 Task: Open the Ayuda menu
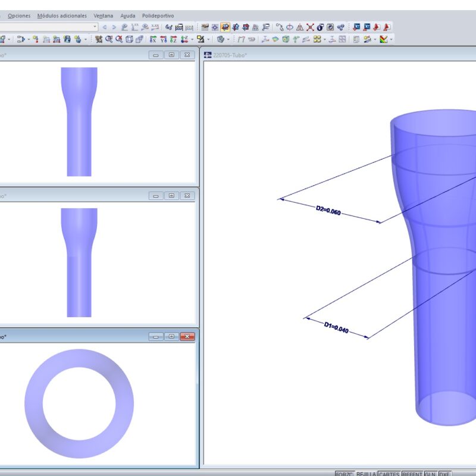(x=127, y=16)
